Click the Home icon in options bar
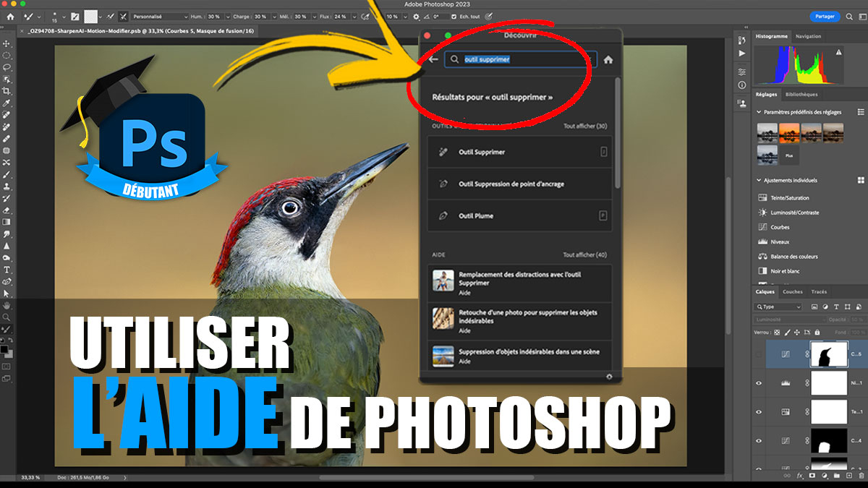The width and height of the screenshot is (868, 488). point(10,17)
